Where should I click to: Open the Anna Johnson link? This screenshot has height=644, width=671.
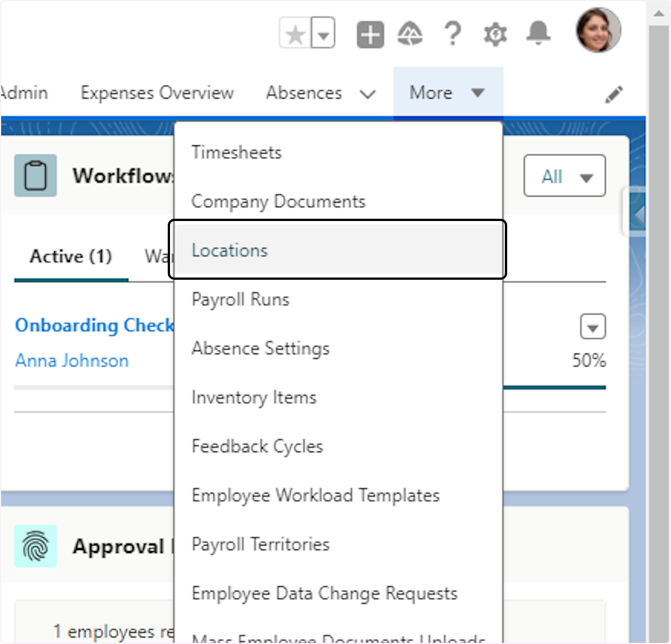click(x=72, y=360)
